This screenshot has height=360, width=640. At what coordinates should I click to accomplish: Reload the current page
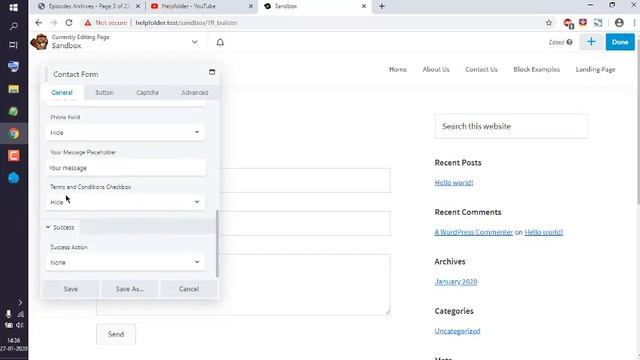(x=69, y=23)
